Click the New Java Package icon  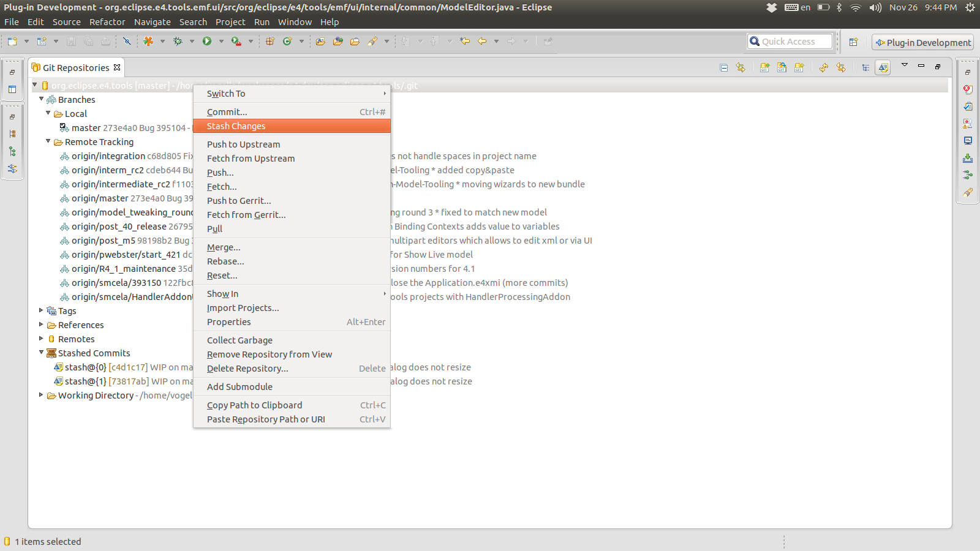(x=270, y=41)
